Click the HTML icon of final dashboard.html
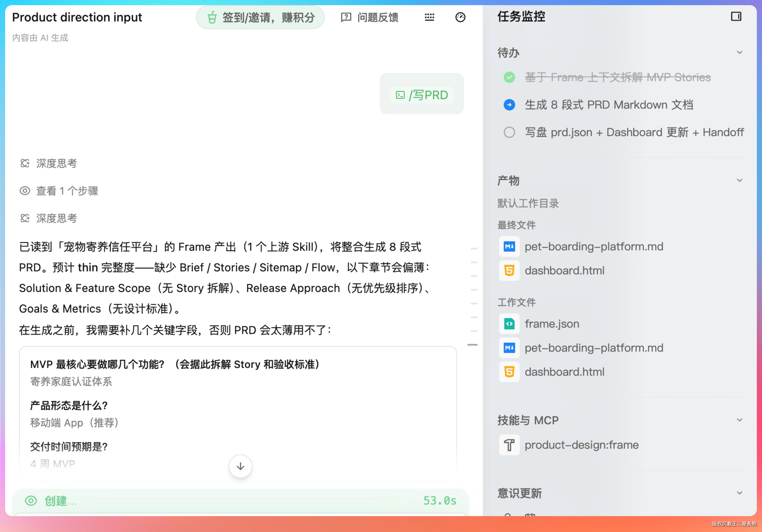Image resolution: width=762 pixels, height=532 pixels. (509, 271)
